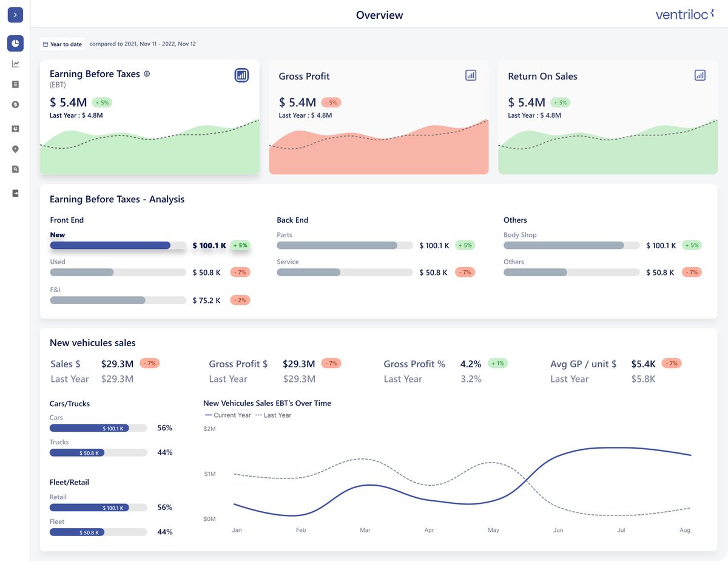Screen dimensions: 728x561
Task: Select the Earning Before Taxes card title
Action: [95, 74]
